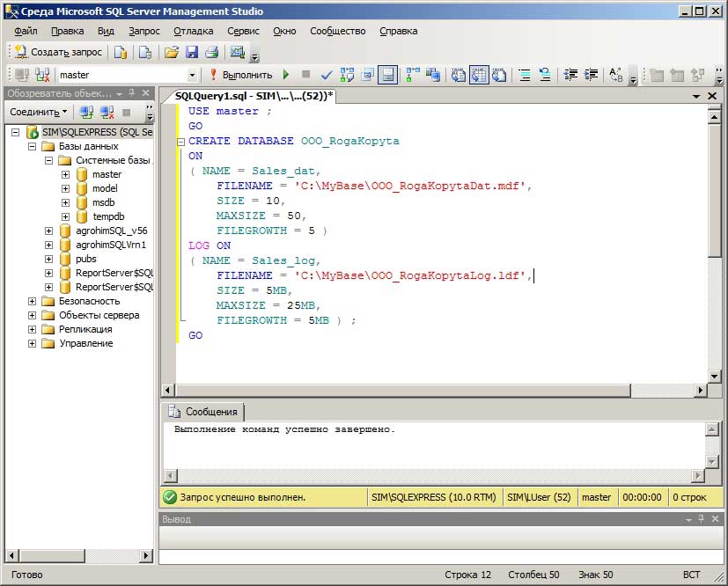Click the Save diskette icon
Screen dimensions: 728x586
coord(192,52)
